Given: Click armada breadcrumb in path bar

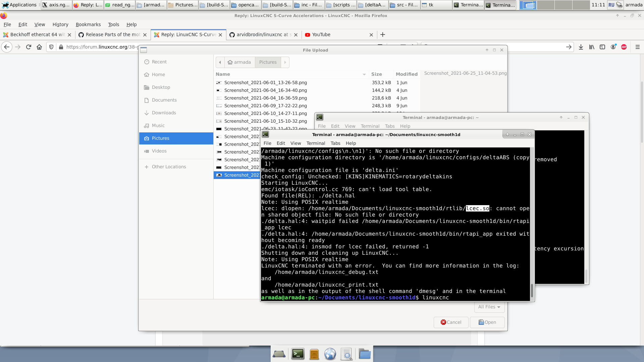Looking at the screenshot, I should tap(239, 62).
